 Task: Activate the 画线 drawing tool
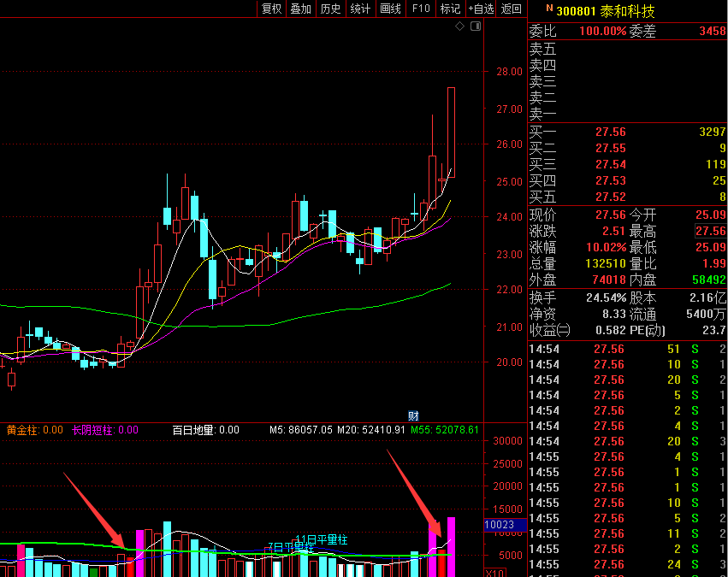[x=390, y=9]
